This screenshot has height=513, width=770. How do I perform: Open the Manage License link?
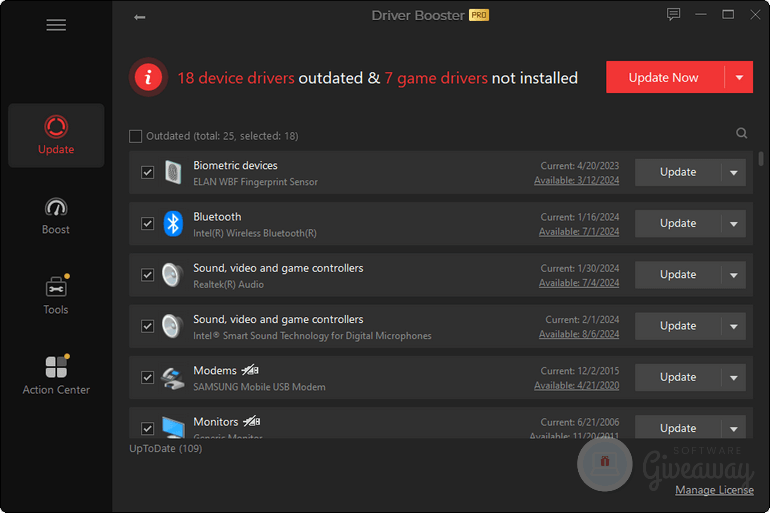(x=714, y=490)
